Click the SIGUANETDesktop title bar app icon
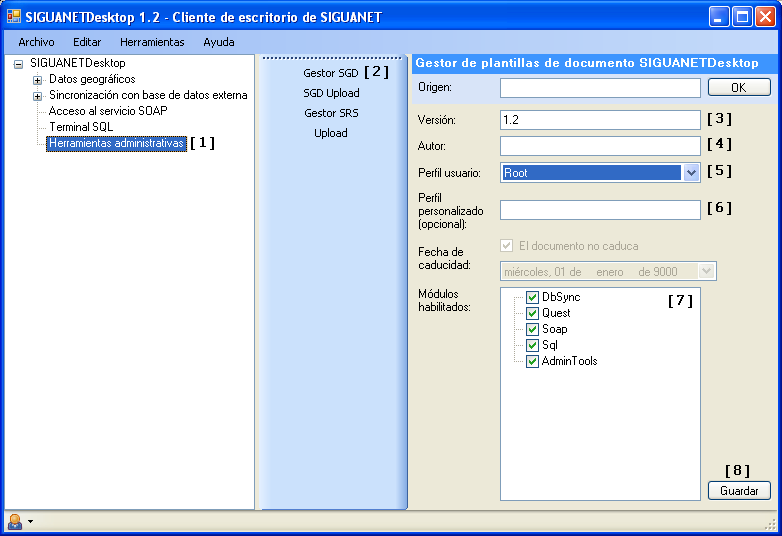Image resolution: width=782 pixels, height=536 pixels. click(x=14, y=16)
